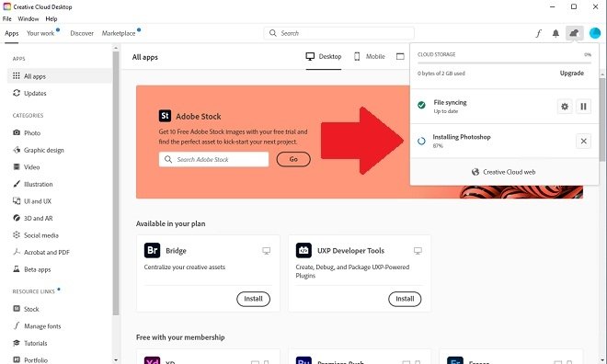This screenshot has width=607, height=364.
Task: Toggle the cloud activity icon
Action: (574, 33)
